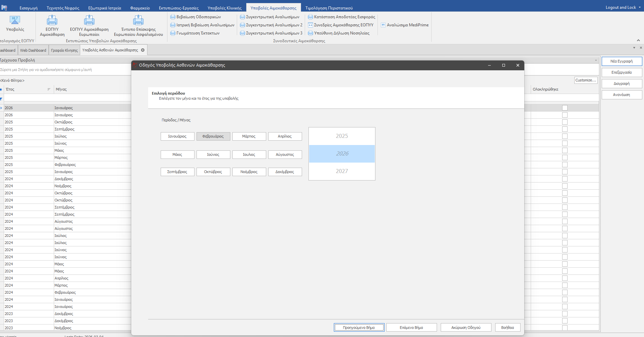
Task: Open ΕΟΠΥΥ Αιμοκάθαρση print icon
Action: (52, 21)
